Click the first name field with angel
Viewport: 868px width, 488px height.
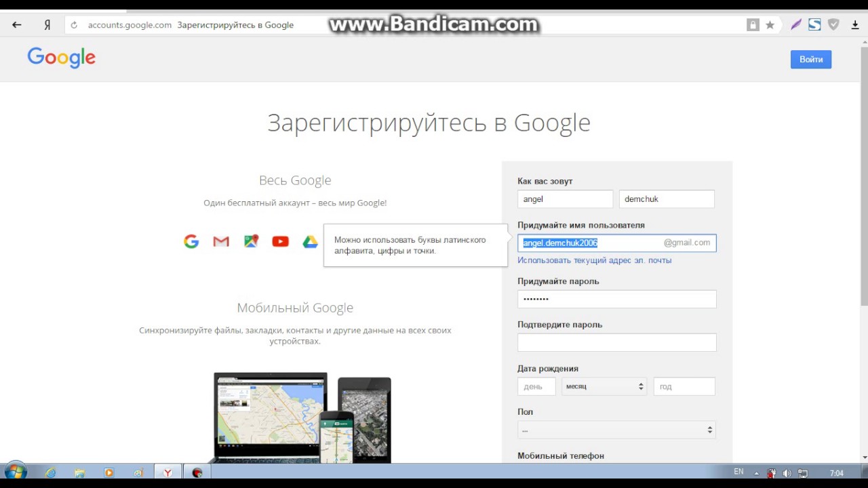(566, 199)
